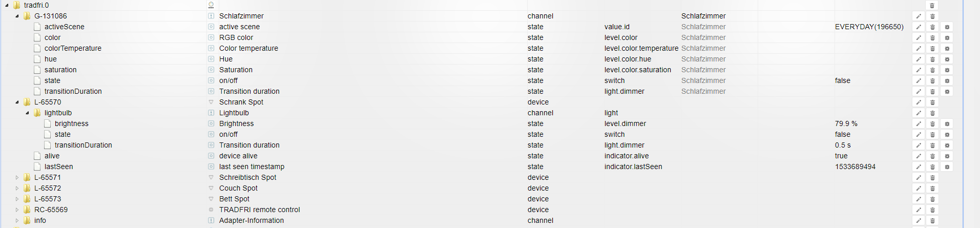This screenshot has width=980, height=228.
Task: Delete the hue state using its trash icon
Action: [932, 59]
